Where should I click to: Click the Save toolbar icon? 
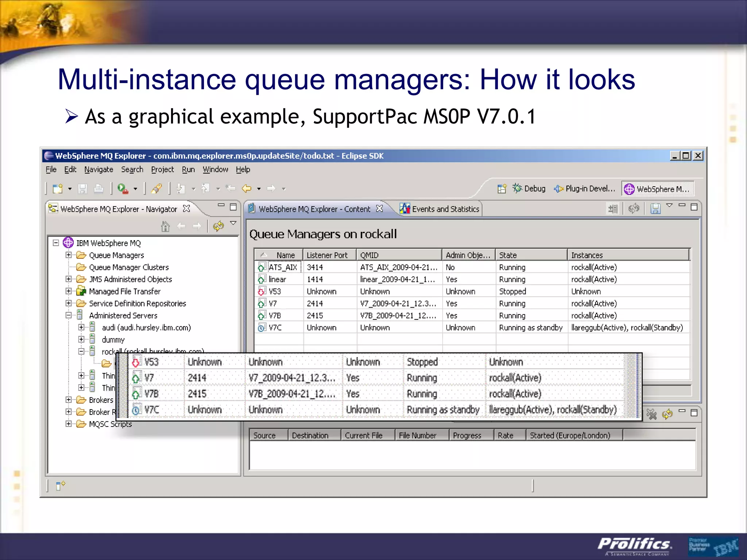(x=82, y=188)
